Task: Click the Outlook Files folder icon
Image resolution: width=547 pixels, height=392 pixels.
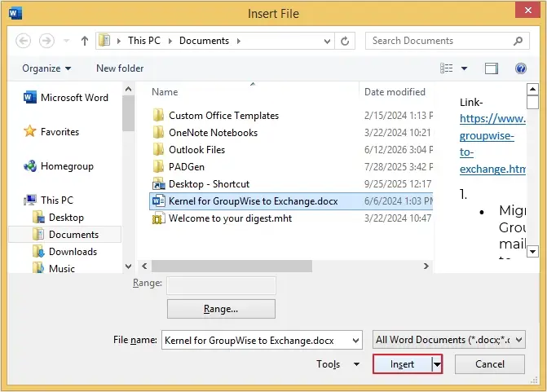Action: 158,150
